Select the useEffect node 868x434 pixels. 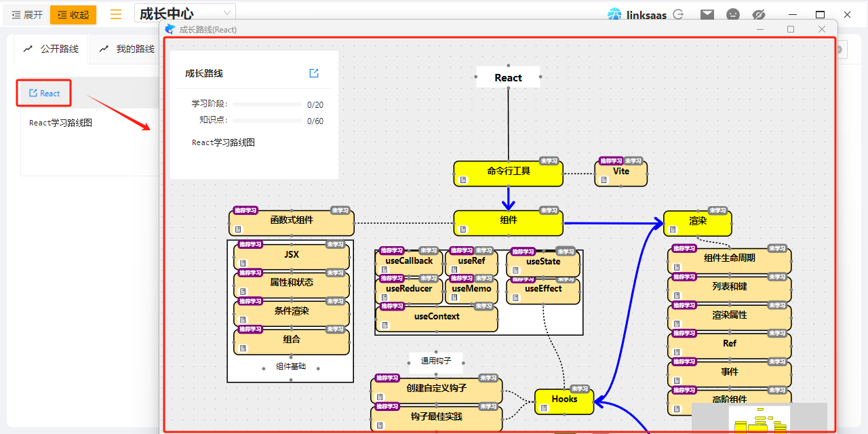(x=543, y=292)
